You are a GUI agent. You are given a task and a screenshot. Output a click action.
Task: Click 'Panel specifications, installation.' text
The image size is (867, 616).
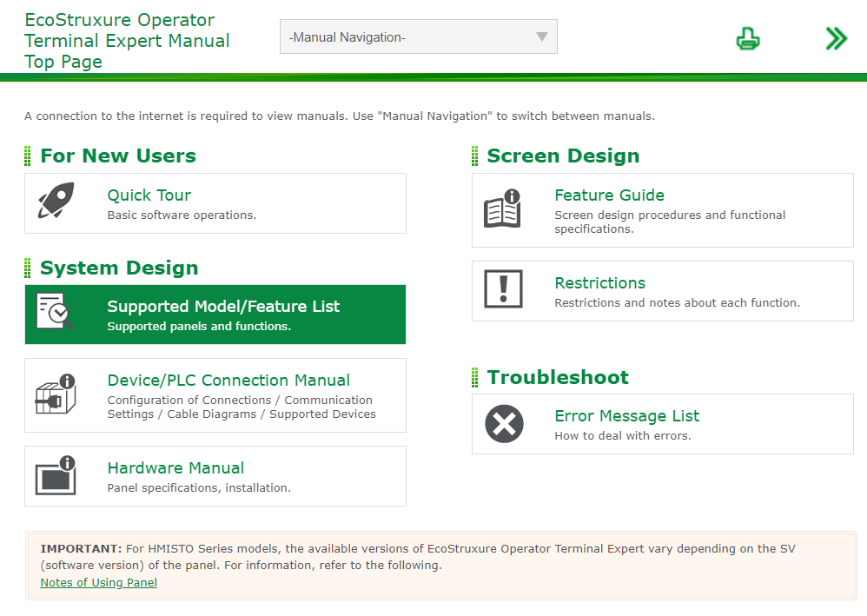click(x=199, y=487)
